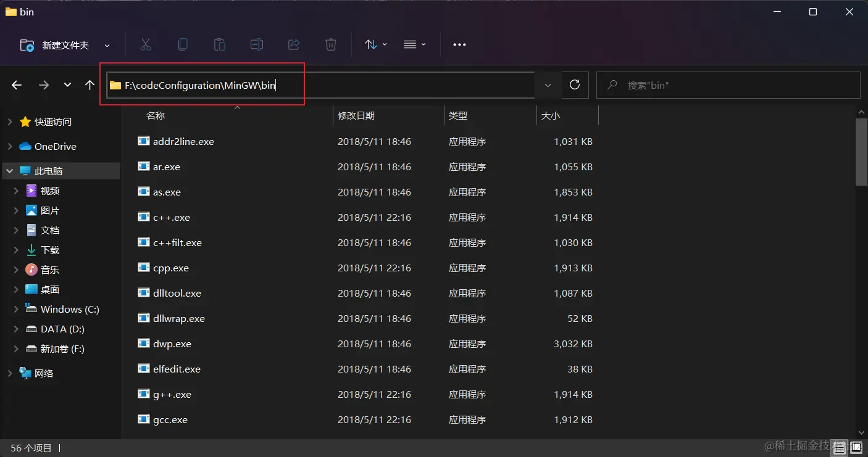Screen dimensions: 868x457
Task: Expand the Network tree node
Action: click(9, 374)
